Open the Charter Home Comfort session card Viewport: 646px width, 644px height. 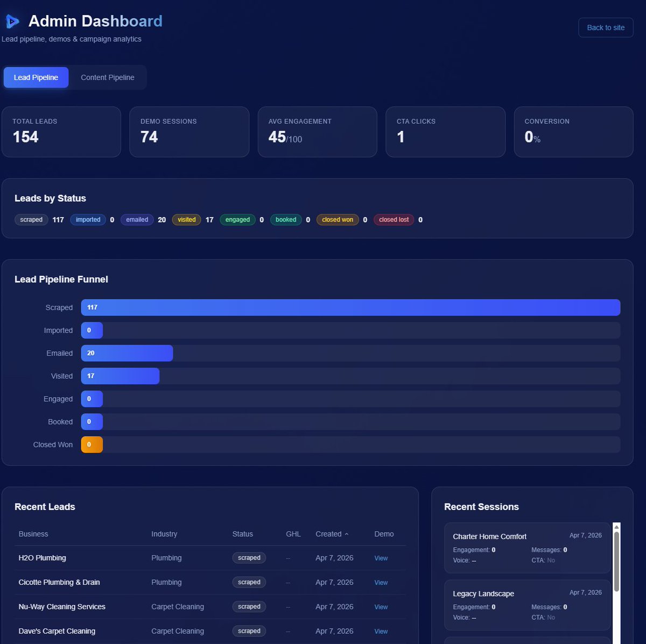(528, 548)
